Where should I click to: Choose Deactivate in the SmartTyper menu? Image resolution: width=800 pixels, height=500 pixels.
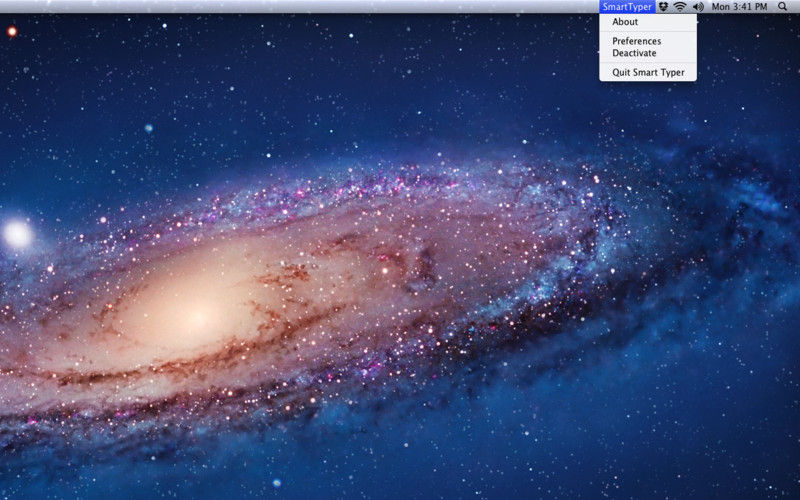648,53
